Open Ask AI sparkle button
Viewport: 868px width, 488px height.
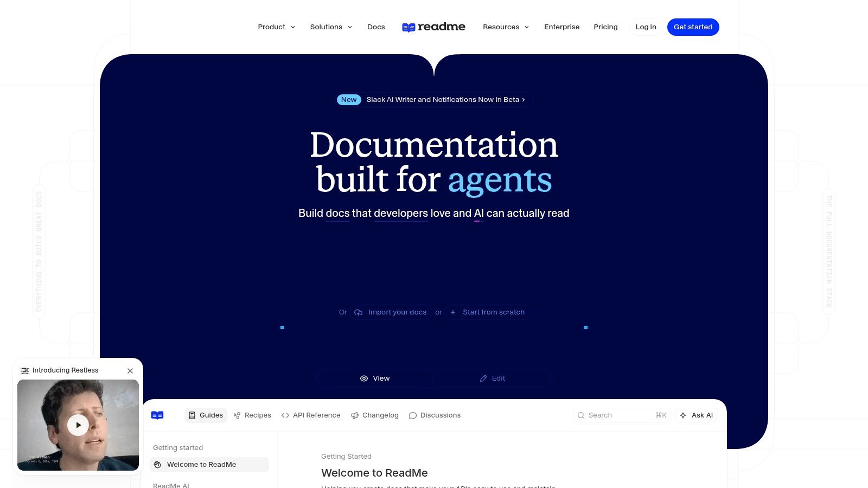tap(697, 415)
